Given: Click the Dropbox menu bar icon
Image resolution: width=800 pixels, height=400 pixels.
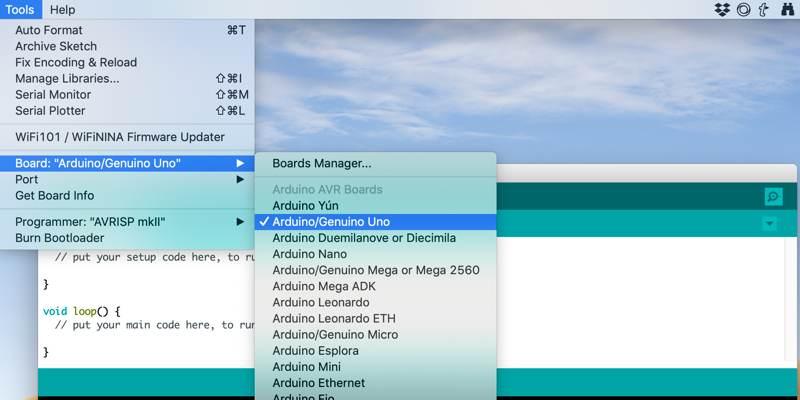Looking at the screenshot, I should tap(723, 10).
